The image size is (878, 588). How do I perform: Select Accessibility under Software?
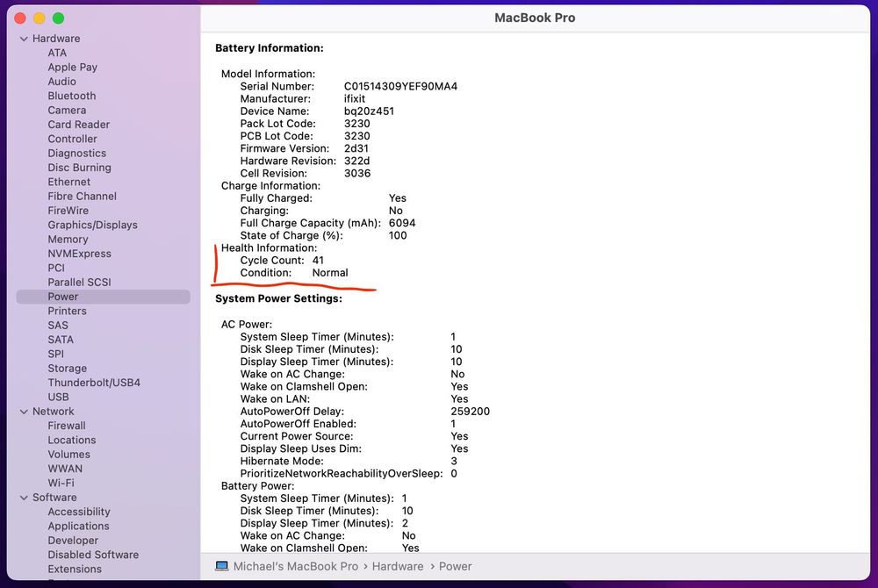[x=79, y=512]
